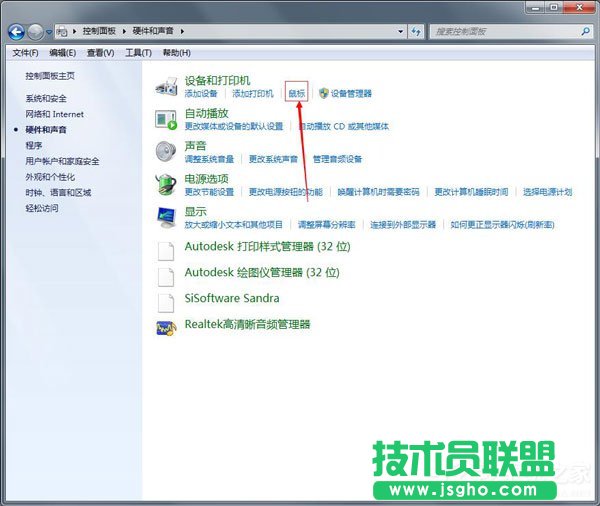Open the 帮助(H) menu
This screenshot has width=600, height=506.
tap(176, 53)
